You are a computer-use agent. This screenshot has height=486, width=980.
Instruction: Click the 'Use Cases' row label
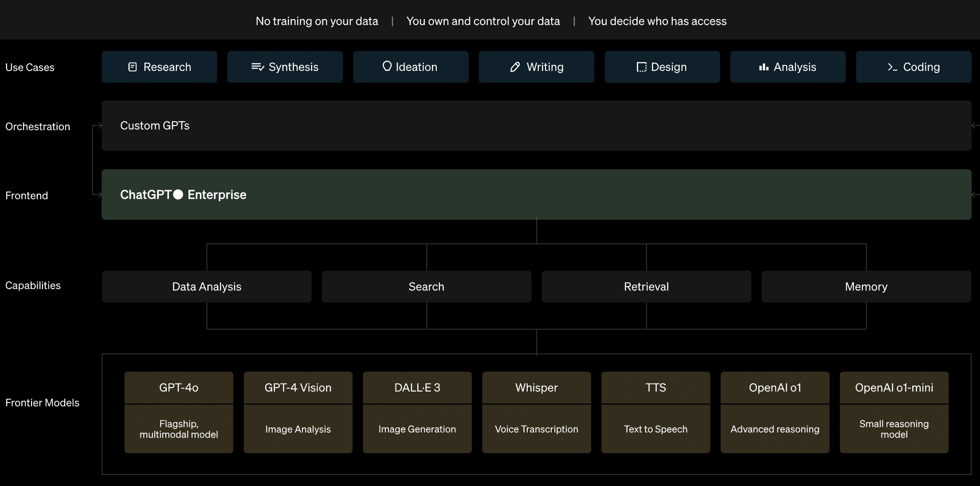[30, 67]
